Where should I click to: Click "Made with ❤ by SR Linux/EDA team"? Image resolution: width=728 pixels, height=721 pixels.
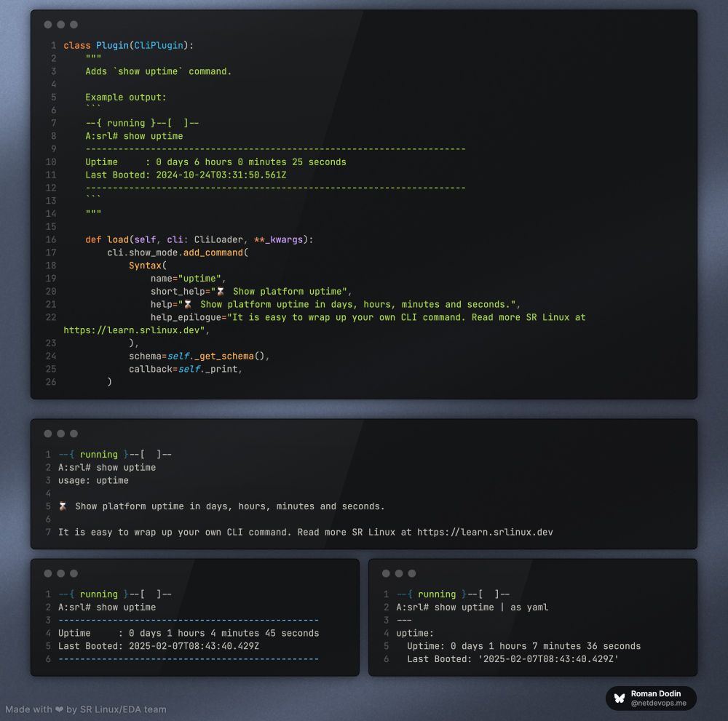(86, 709)
